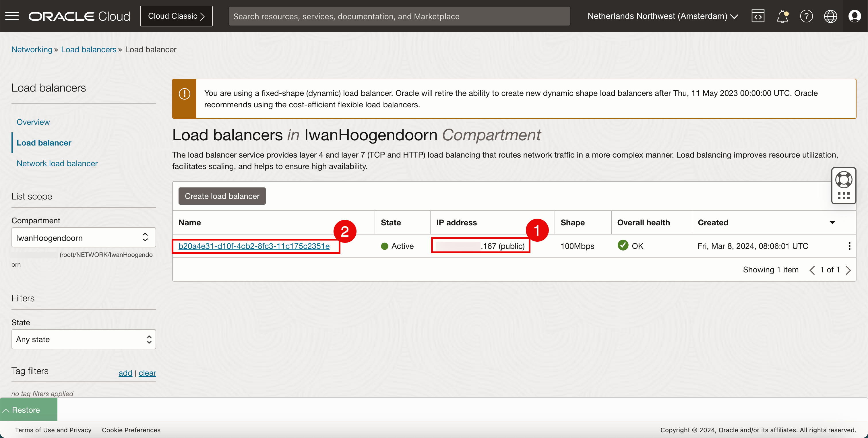Open load balancer b20a4e31 name link
The width and height of the screenshot is (868, 438).
point(254,246)
